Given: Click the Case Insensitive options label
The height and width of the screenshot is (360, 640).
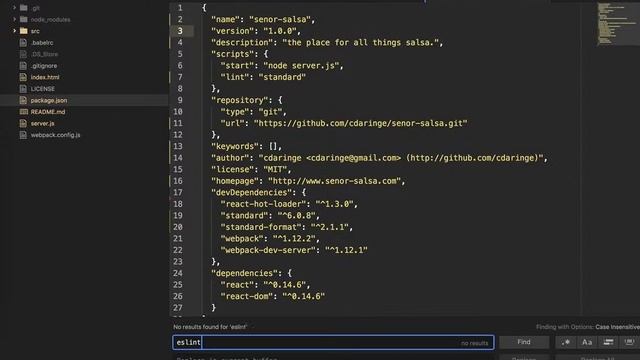Looking at the screenshot, I should [x=618, y=327].
